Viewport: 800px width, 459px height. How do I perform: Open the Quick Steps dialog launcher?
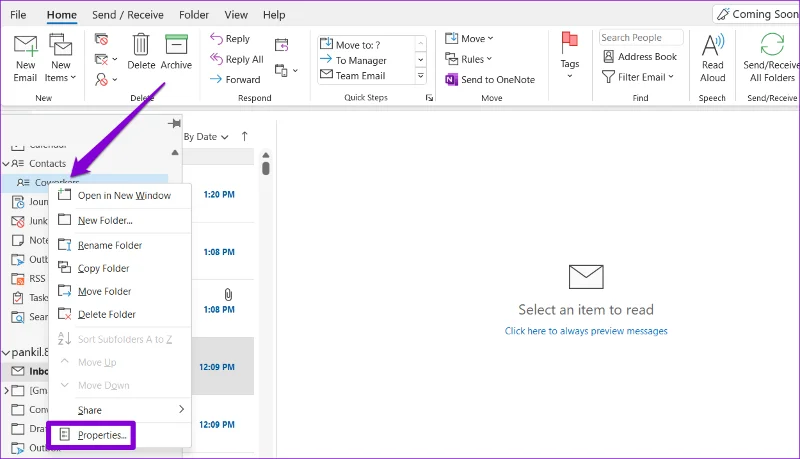[430, 97]
